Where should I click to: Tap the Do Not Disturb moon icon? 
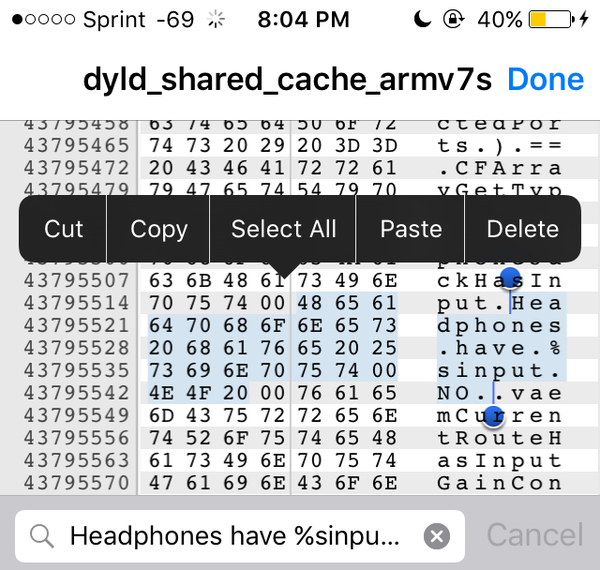pyautogui.click(x=422, y=19)
